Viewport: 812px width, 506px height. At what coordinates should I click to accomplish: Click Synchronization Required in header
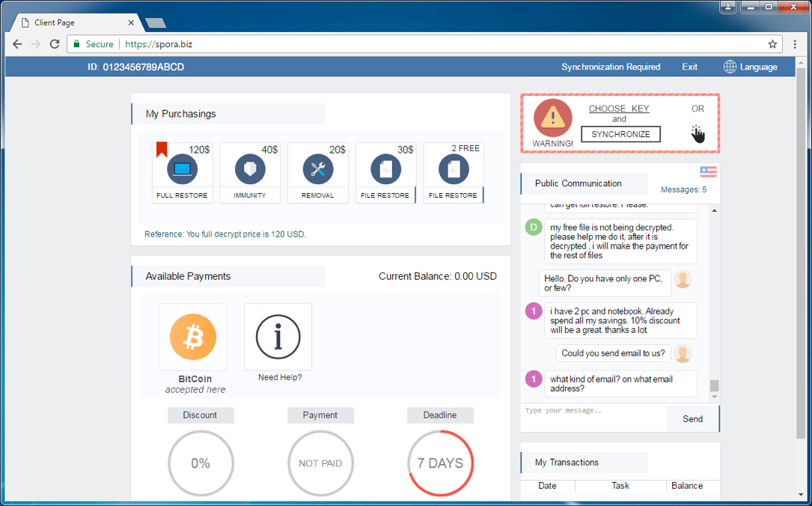click(x=611, y=67)
